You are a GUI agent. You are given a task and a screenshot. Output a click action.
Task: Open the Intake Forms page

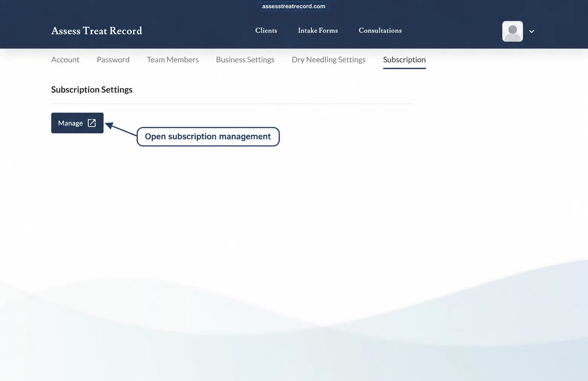pos(318,31)
